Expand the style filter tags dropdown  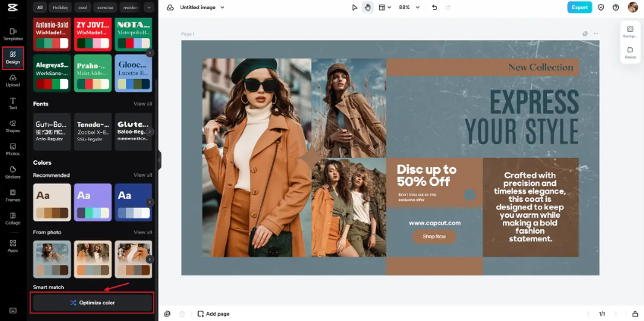tap(149, 8)
